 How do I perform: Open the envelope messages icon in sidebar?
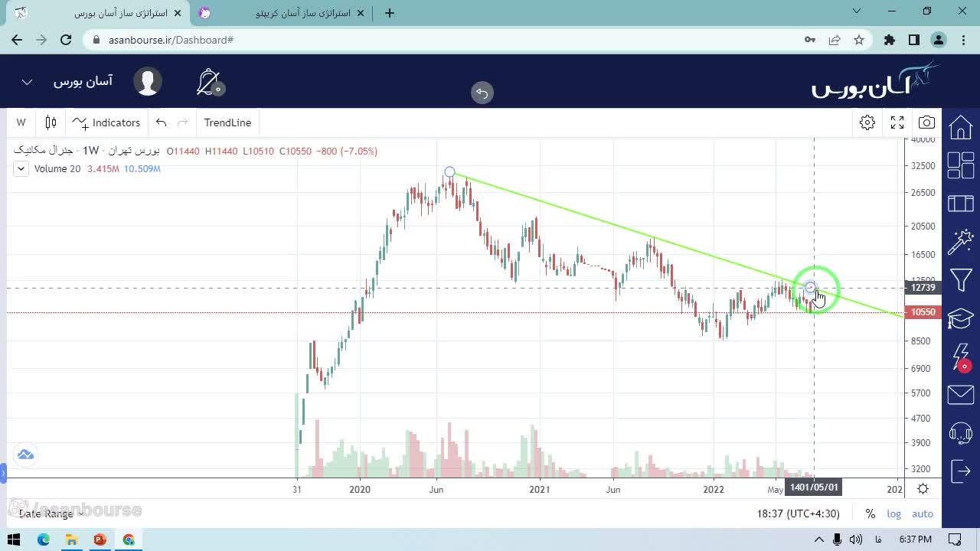961,395
